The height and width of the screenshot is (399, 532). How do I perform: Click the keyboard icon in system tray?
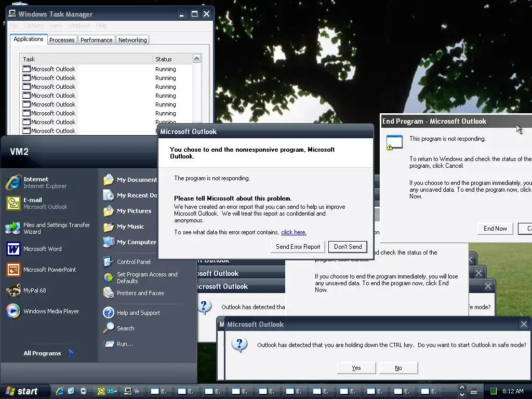[474, 392]
